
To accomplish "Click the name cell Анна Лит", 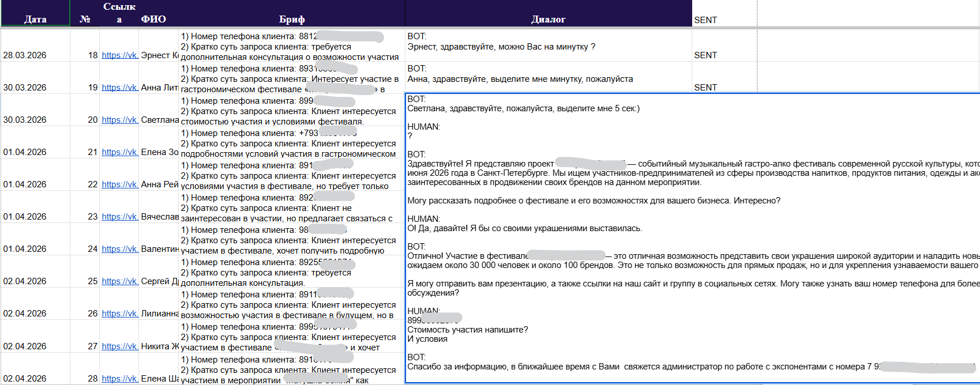I will [x=159, y=78].
